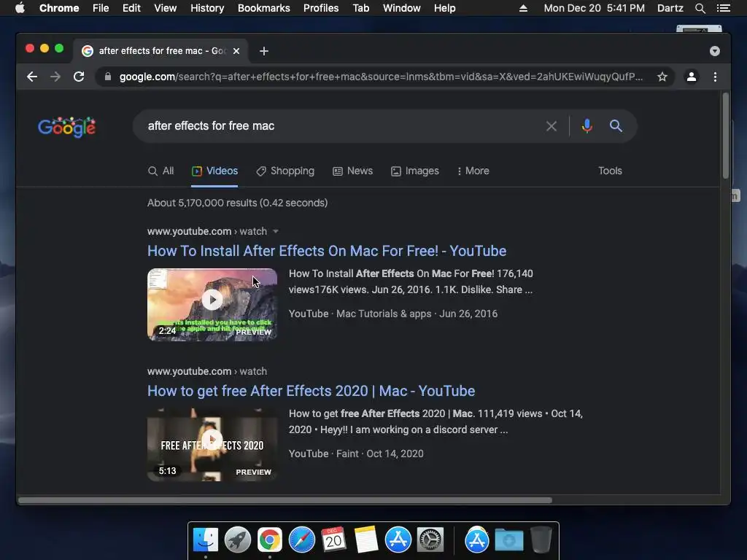
Task: Open Safari from the Dock
Action: [x=301, y=540]
